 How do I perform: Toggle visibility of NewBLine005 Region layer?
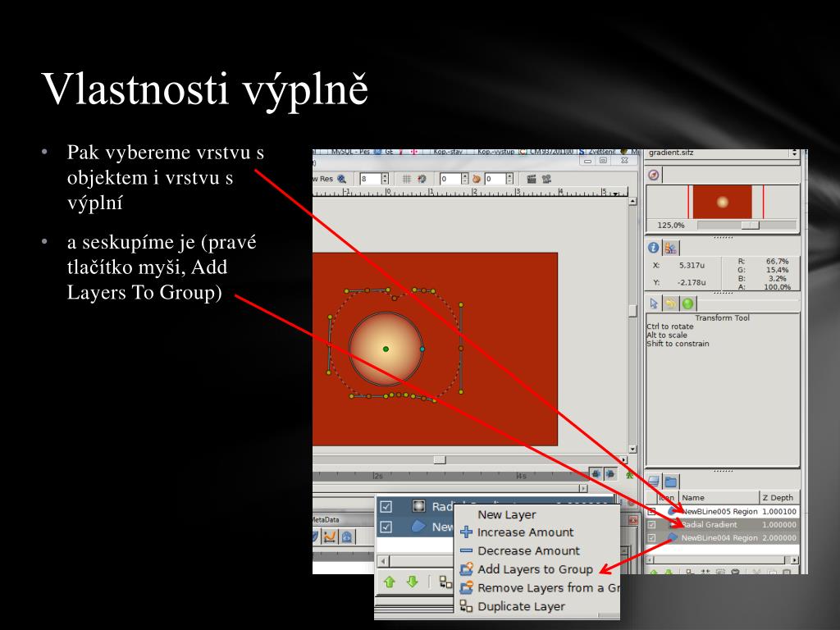[x=651, y=512]
